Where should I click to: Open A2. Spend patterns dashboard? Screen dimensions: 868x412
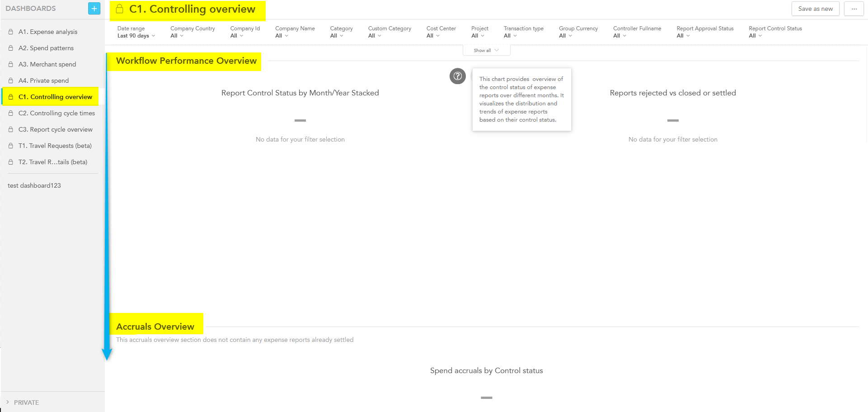(x=46, y=48)
